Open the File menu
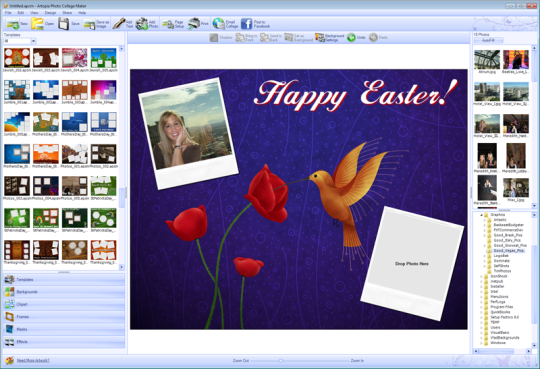Screen dimensions: 540x369 [x=8, y=13]
